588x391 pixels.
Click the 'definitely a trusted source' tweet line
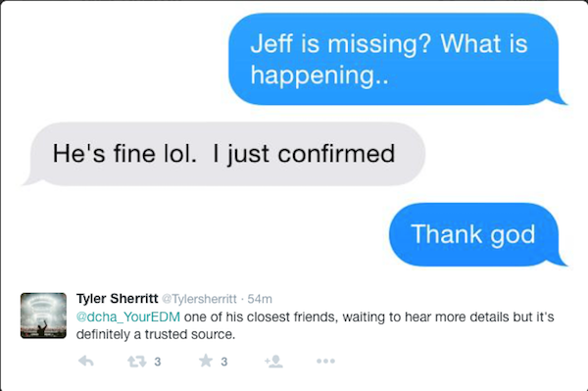(x=156, y=334)
